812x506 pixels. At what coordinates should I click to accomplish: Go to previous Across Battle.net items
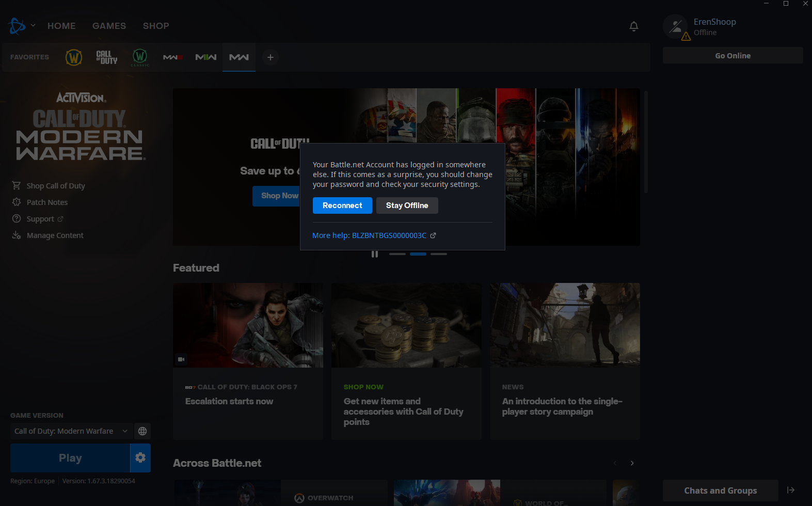click(615, 463)
